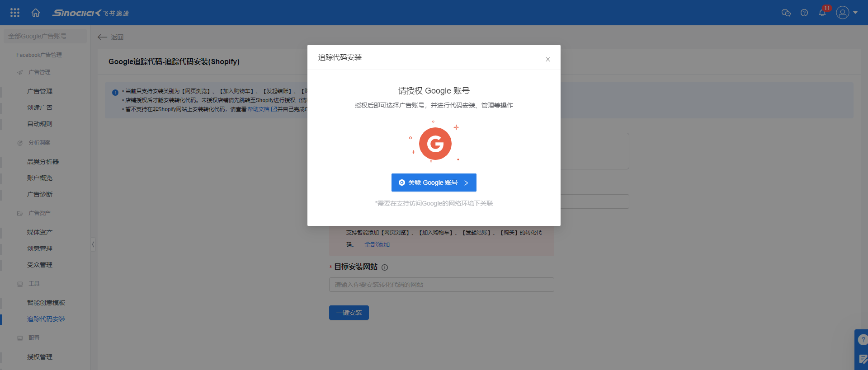Go to home via house icon

click(x=36, y=13)
